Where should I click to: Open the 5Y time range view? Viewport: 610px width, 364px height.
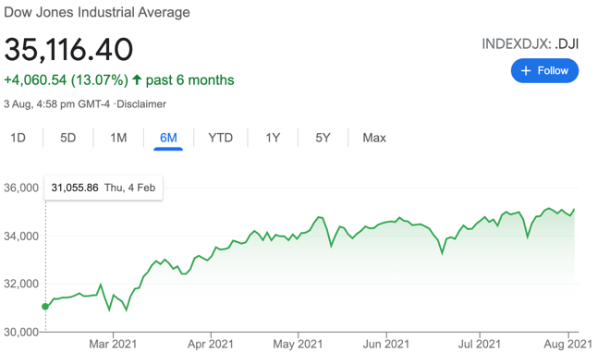[323, 138]
